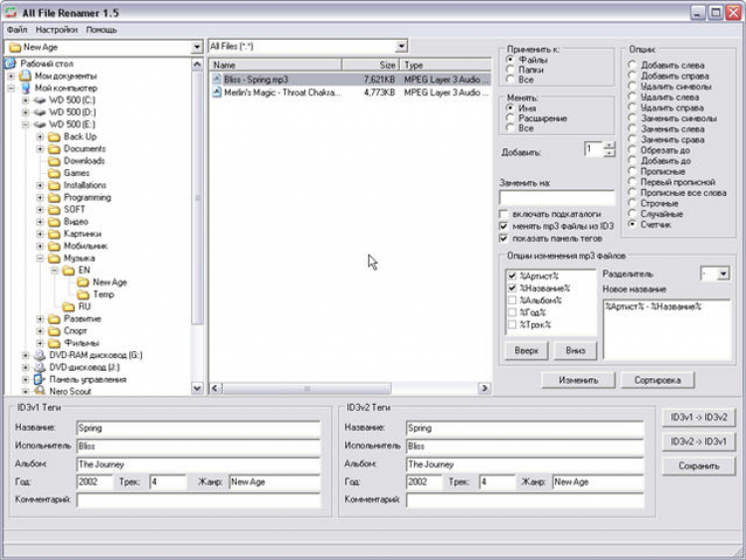
Task: Select the Games folder icon
Action: tap(55, 173)
